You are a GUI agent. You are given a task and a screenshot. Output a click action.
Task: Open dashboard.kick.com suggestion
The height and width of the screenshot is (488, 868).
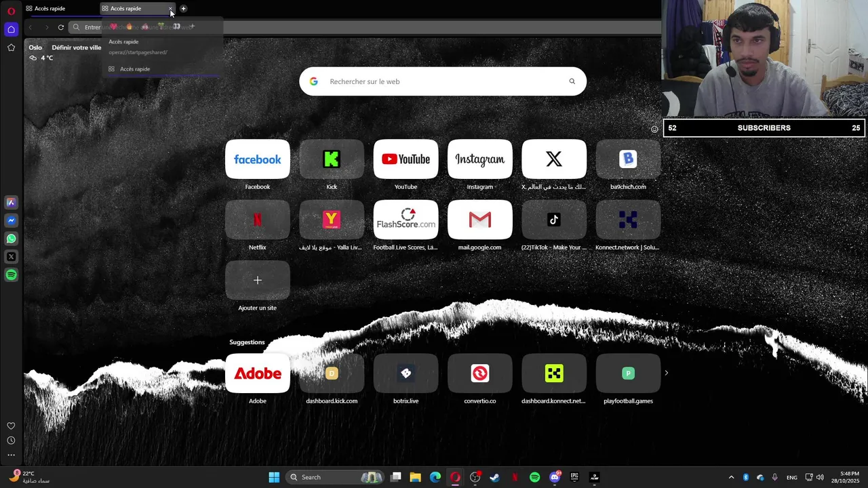[x=332, y=373]
